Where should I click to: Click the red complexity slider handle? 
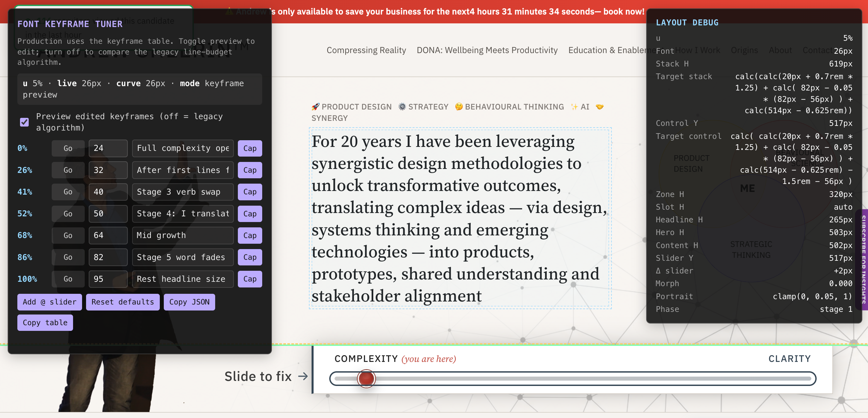coord(366,379)
